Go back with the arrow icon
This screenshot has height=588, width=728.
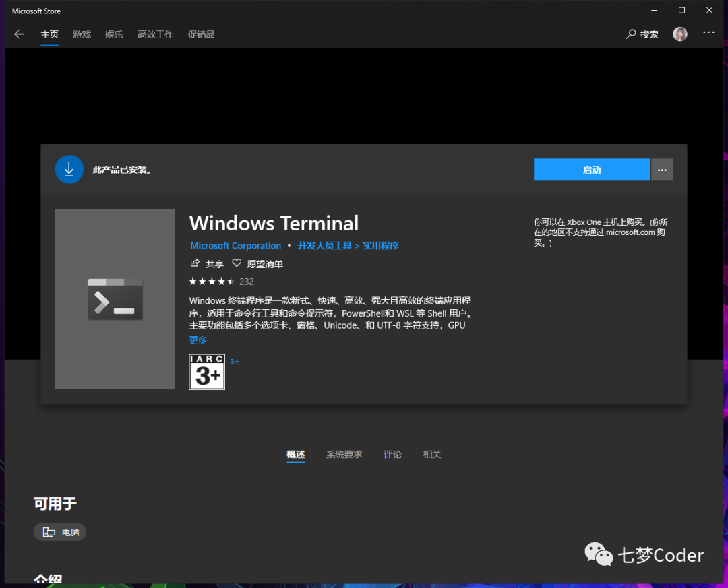[x=19, y=34]
